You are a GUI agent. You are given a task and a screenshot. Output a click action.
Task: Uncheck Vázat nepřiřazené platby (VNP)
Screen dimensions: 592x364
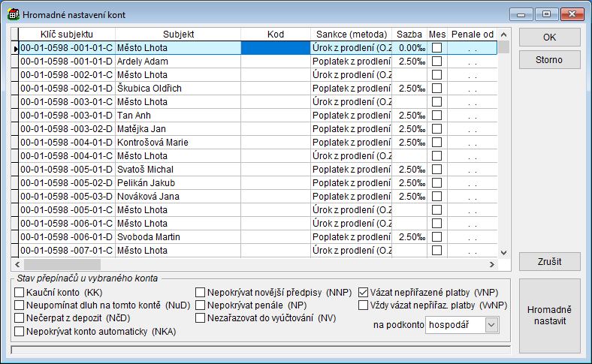pyautogui.click(x=364, y=292)
